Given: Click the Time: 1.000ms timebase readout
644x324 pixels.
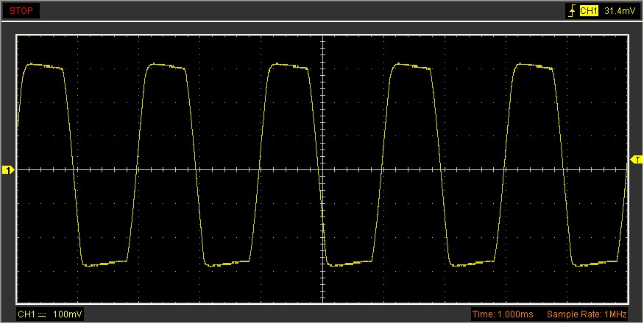Looking at the screenshot, I should tap(502, 314).
